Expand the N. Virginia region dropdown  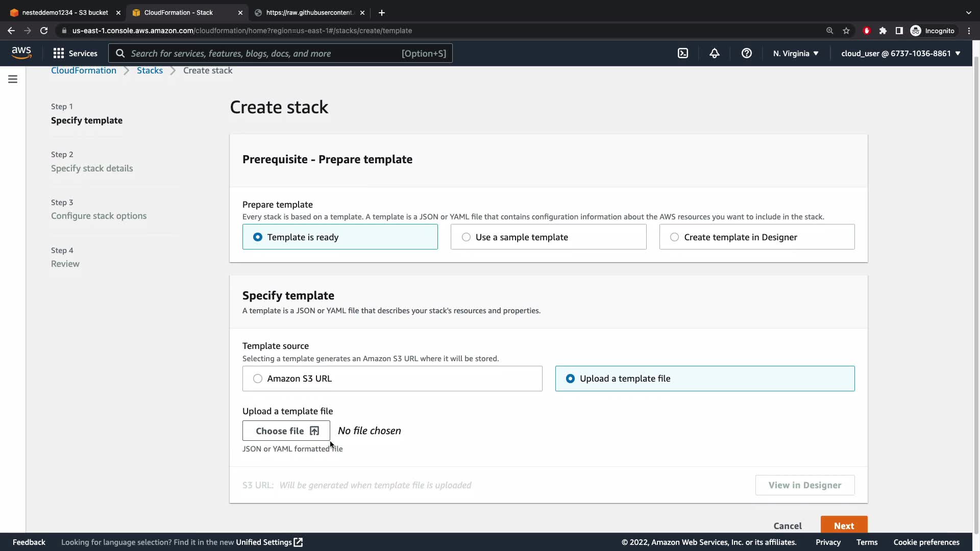[x=796, y=53]
